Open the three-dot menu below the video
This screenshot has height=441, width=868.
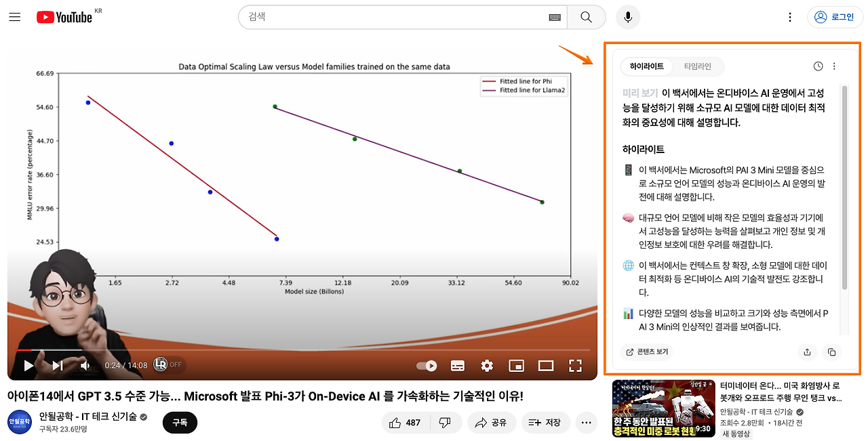[x=586, y=422]
